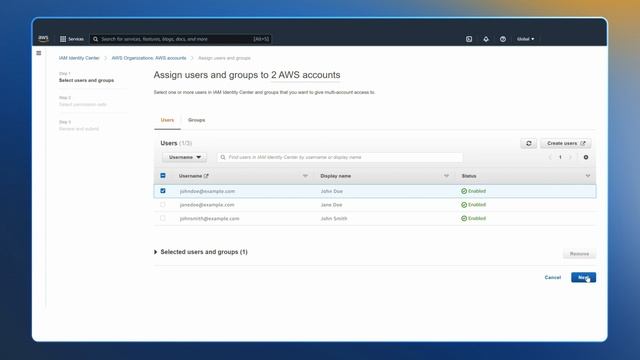Click johnsmith@example.com username cell
The image size is (640, 360).
point(209,219)
